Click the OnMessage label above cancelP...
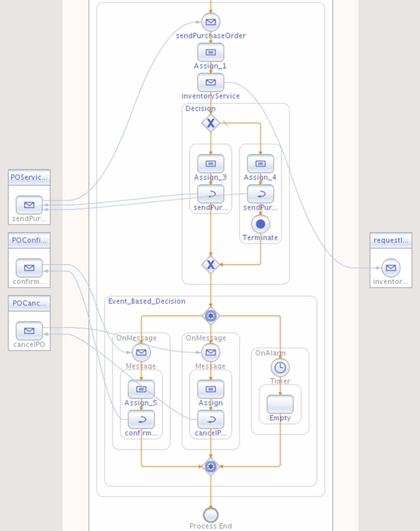420x531 pixels. click(x=206, y=338)
